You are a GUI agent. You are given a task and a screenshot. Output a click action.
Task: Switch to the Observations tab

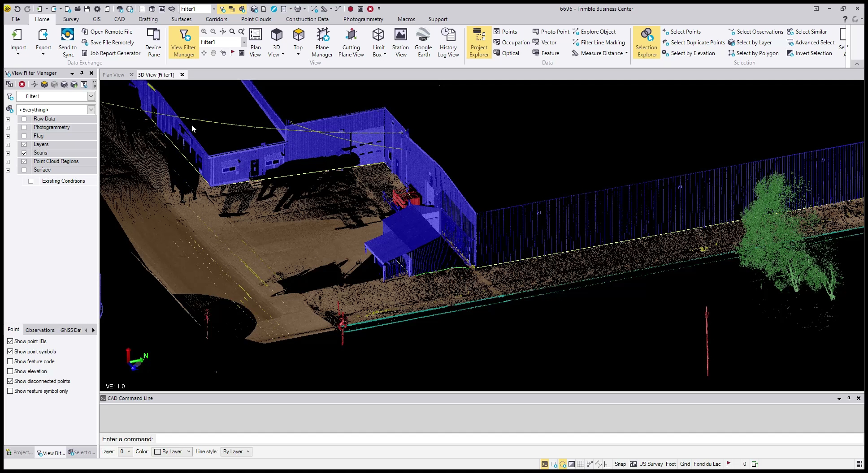tap(40, 330)
